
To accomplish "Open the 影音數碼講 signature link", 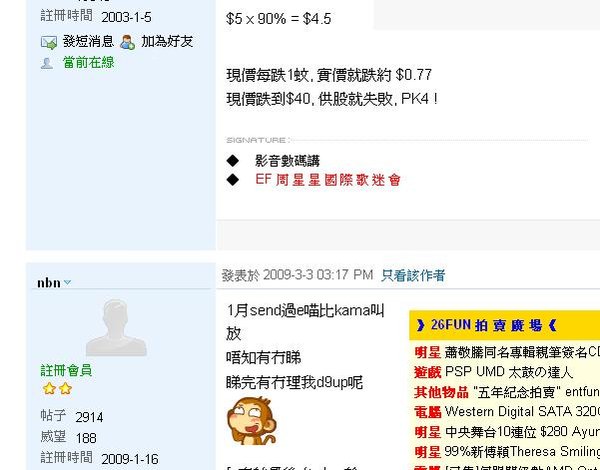I will click(x=287, y=161).
